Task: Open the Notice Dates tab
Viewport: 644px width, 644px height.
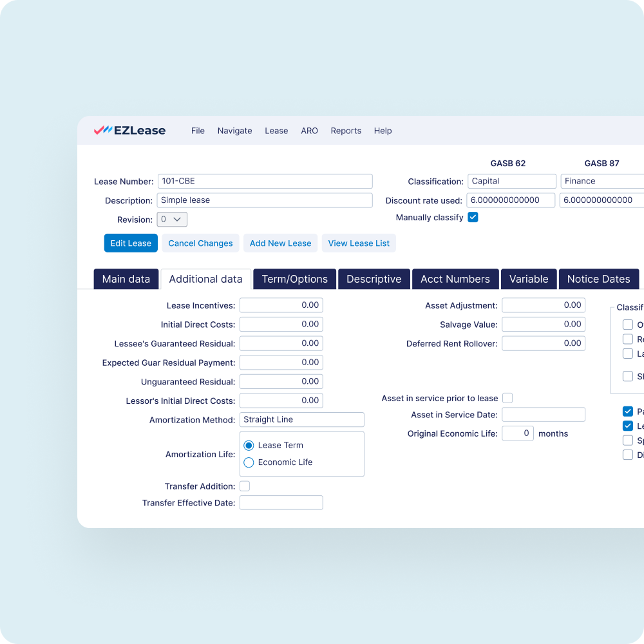Action: click(x=598, y=279)
